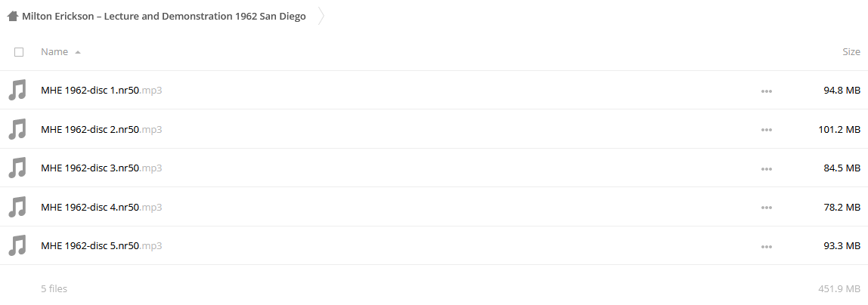Click music note icon for disc 3
Screen dimensions: 868x305
point(17,168)
